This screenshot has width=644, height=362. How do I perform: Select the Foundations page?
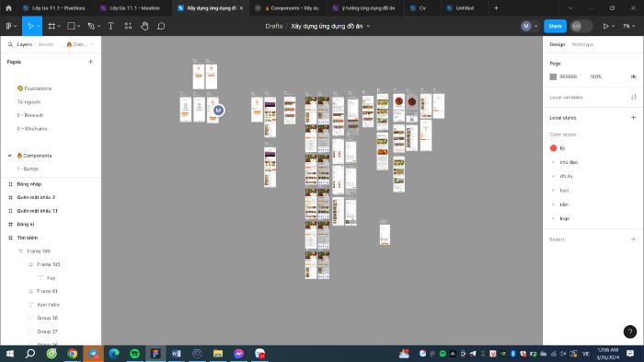(34, 88)
